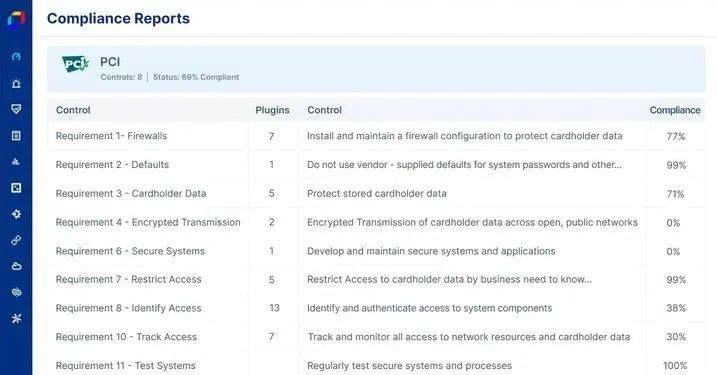Select the shield check icon in sidebar
717x375 pixels.
16,109
